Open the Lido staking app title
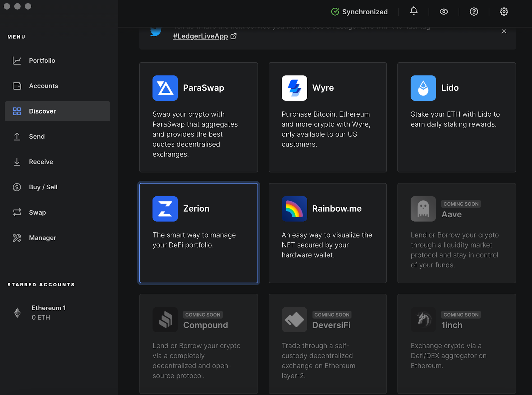Screen dimensions: 532x395 point(450,88)
